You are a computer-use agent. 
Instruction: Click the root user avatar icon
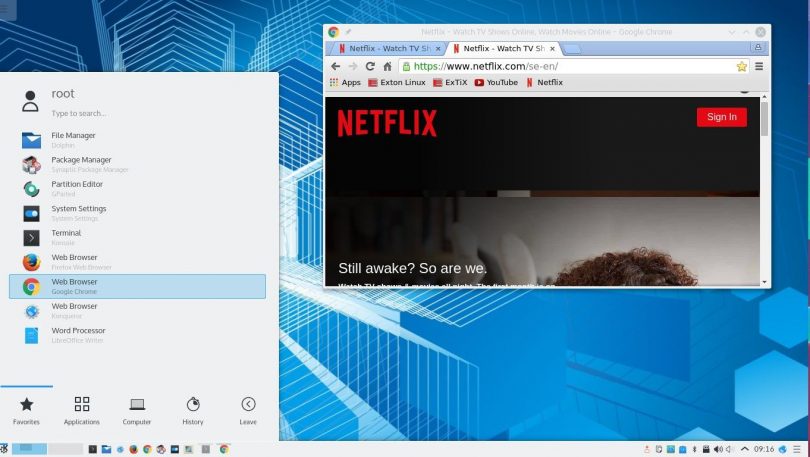point(30,101)
